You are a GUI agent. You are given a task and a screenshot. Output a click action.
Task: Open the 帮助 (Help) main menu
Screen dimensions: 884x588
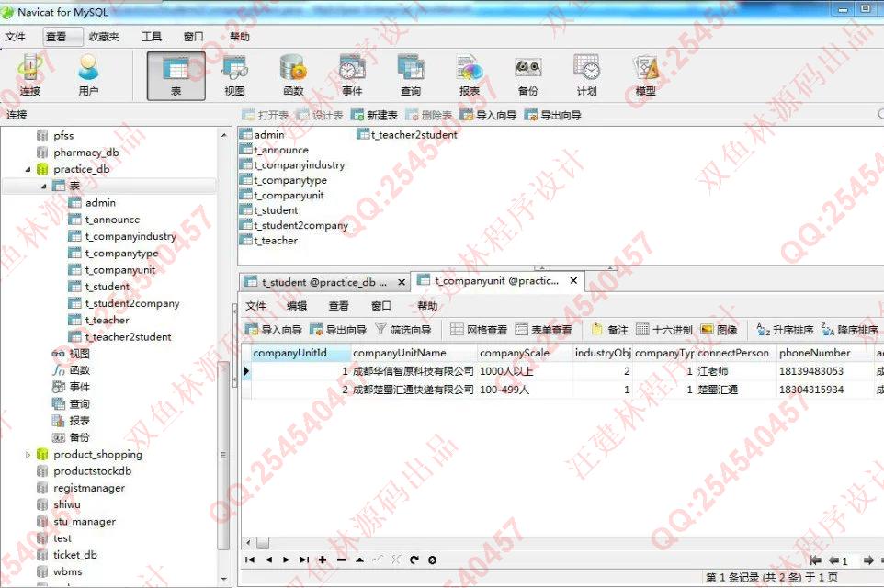click(239, 37)
